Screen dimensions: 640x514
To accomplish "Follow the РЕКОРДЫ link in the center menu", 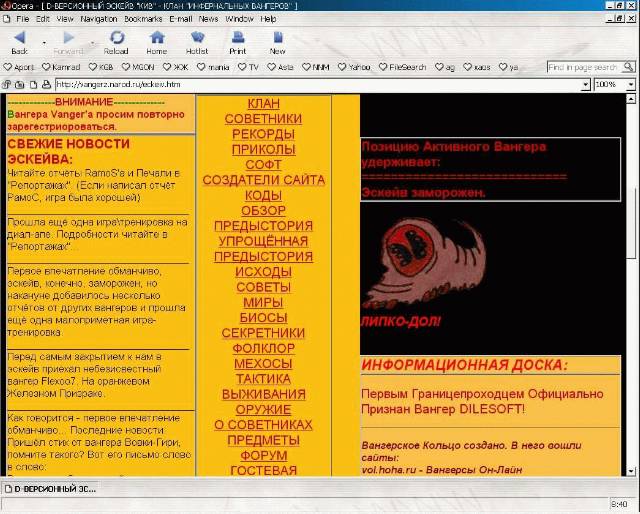I will click(263, 134).
